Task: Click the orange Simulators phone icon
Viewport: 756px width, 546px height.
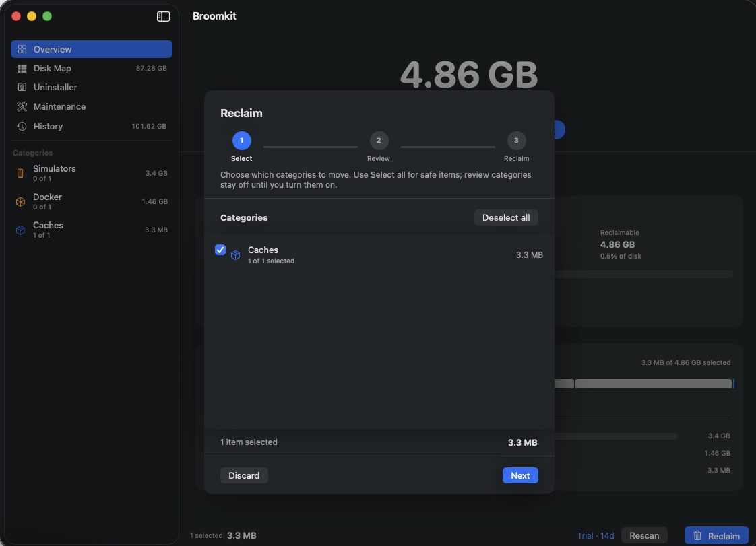Action: 20,173
